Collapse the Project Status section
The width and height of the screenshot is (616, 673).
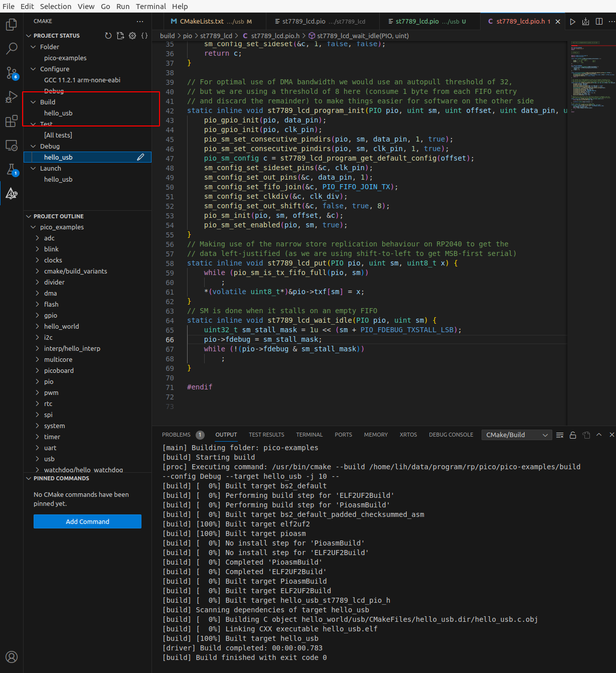tap(29, 36)
